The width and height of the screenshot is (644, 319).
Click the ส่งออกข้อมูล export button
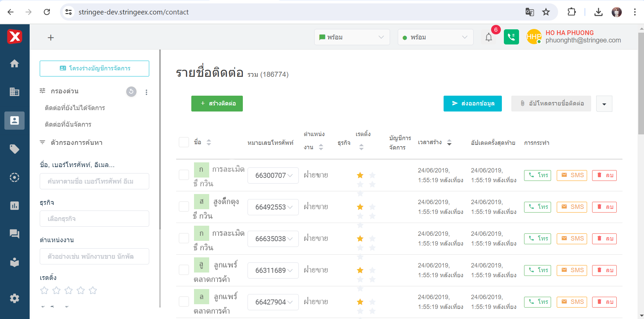pos(473,103)
